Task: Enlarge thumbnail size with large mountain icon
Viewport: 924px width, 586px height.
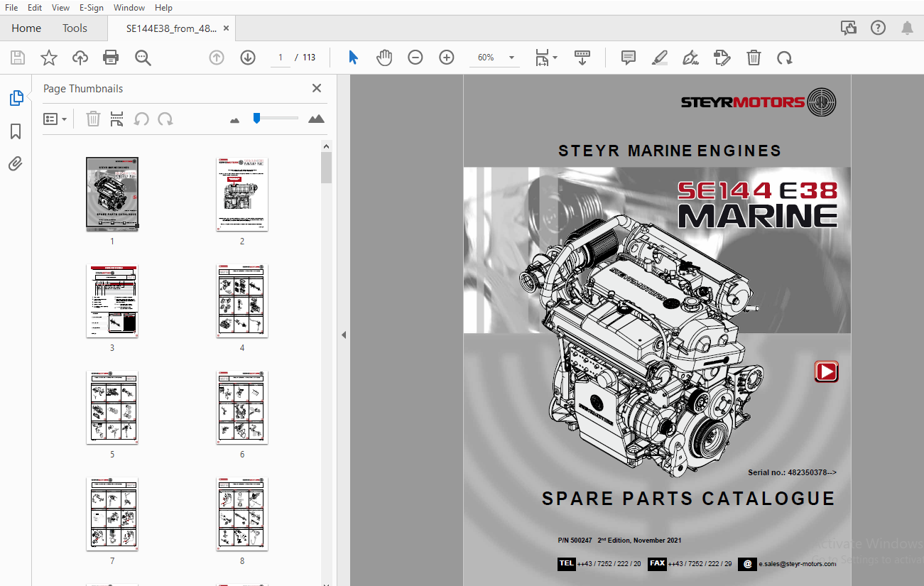Action: click(x=317, y=119)
